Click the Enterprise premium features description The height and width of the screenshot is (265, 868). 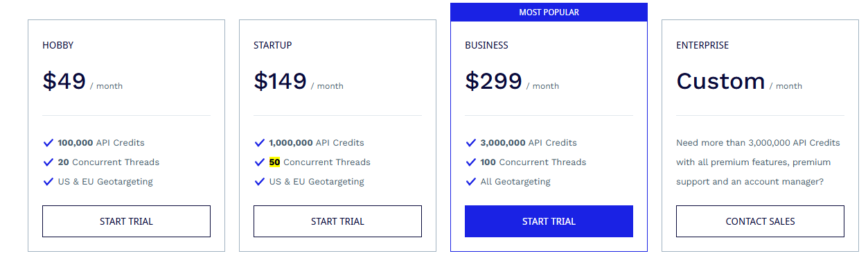[x=758, y=162]
